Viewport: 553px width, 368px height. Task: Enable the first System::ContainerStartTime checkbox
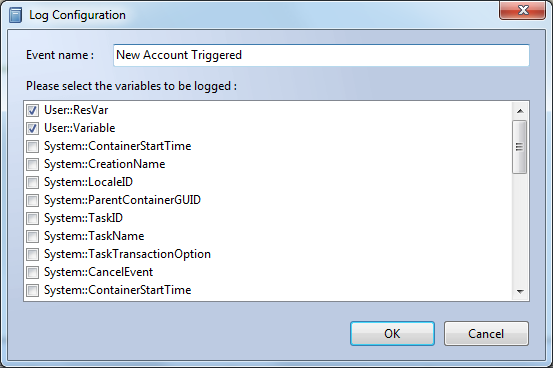pos(32,146)
